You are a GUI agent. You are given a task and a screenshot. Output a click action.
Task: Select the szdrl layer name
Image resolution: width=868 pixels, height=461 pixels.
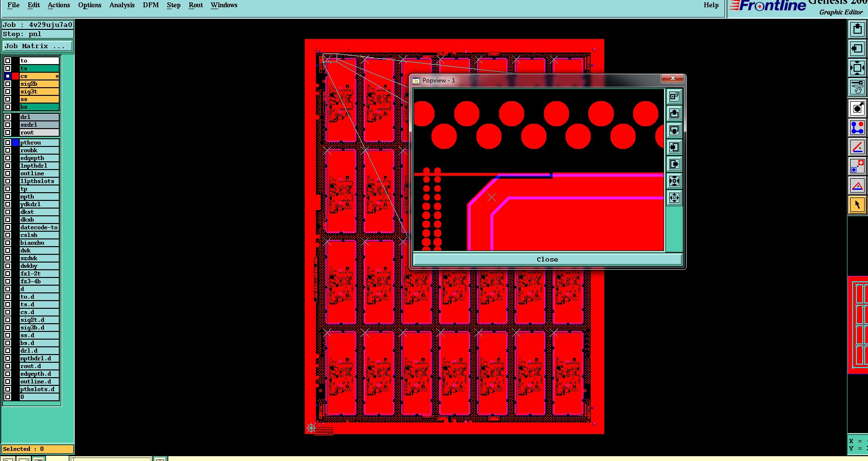pyautogui.click(x=39, y=125)
